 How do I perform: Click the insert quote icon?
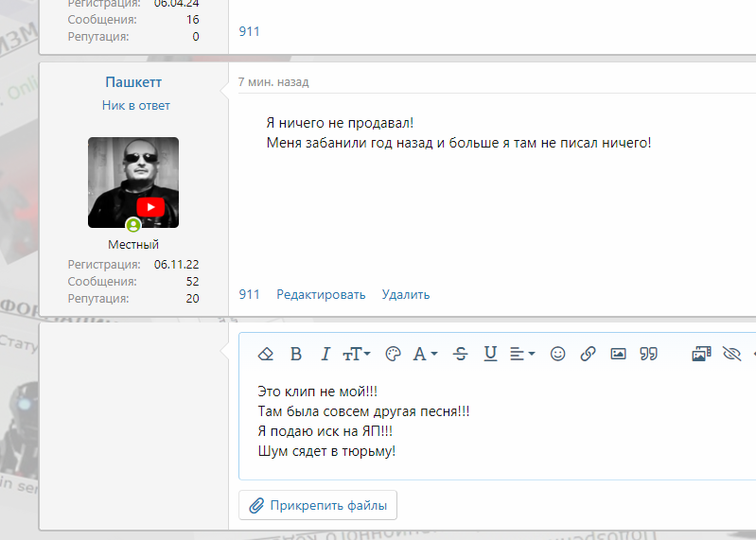648,354
